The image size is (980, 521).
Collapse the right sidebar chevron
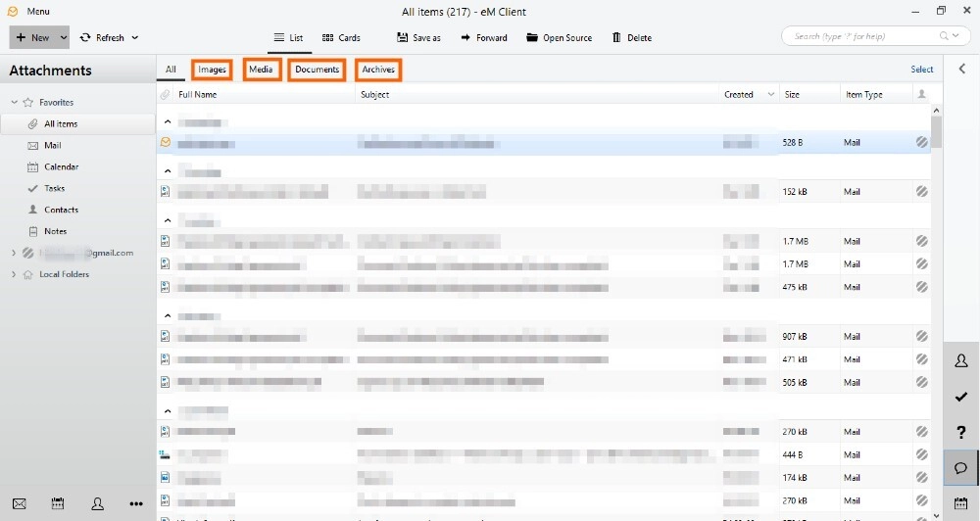[x=962, y=69]
